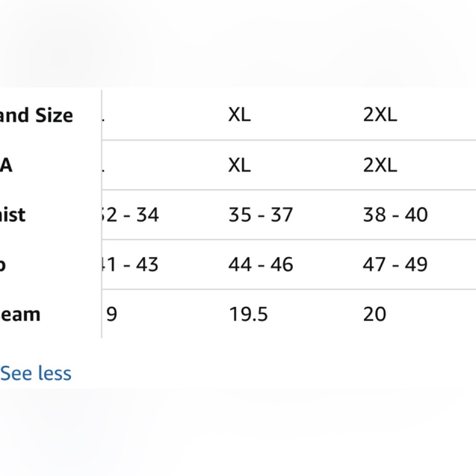Click the Hip row label

click(x=3, y=265)
